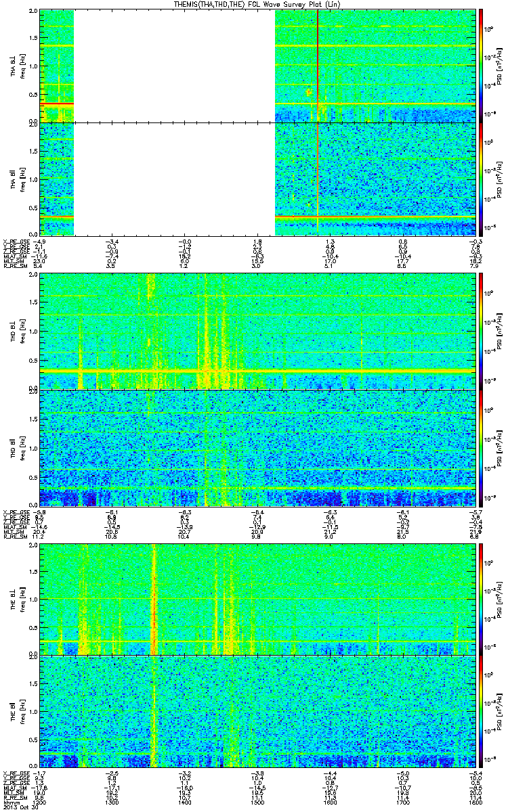508x812 pixels.
Task: Click the 1500 time tick label
Action: point(257,801)
